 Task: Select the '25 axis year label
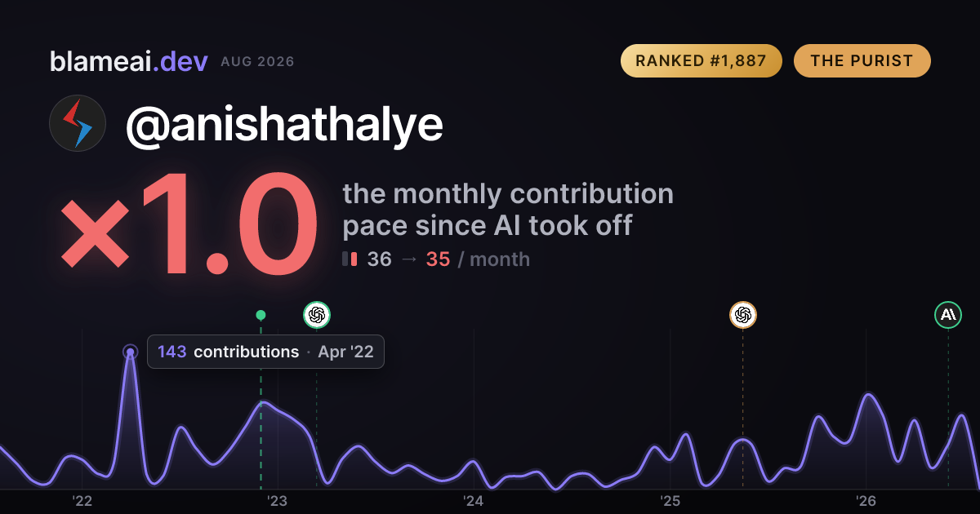click(670, 501)
